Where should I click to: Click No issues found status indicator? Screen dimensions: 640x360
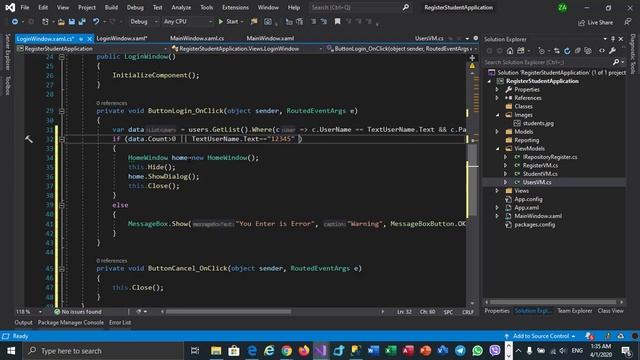click(x=78, y=312)
